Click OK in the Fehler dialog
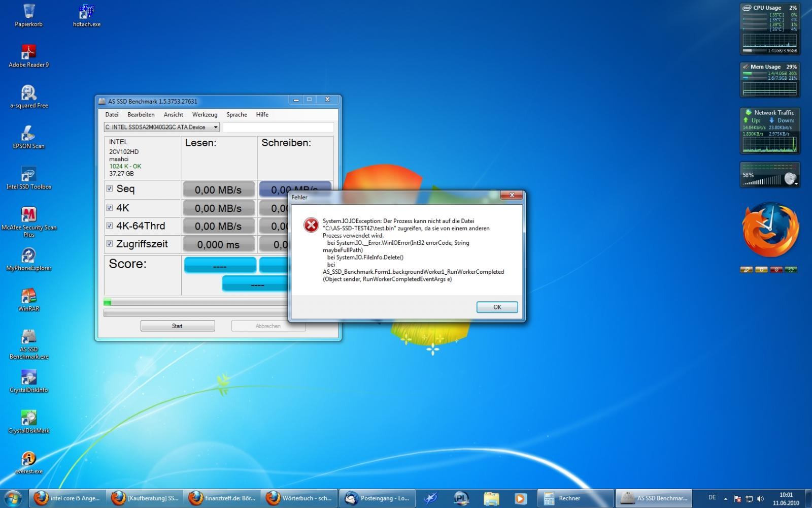 pyautogui.click(x=497, y=307)
